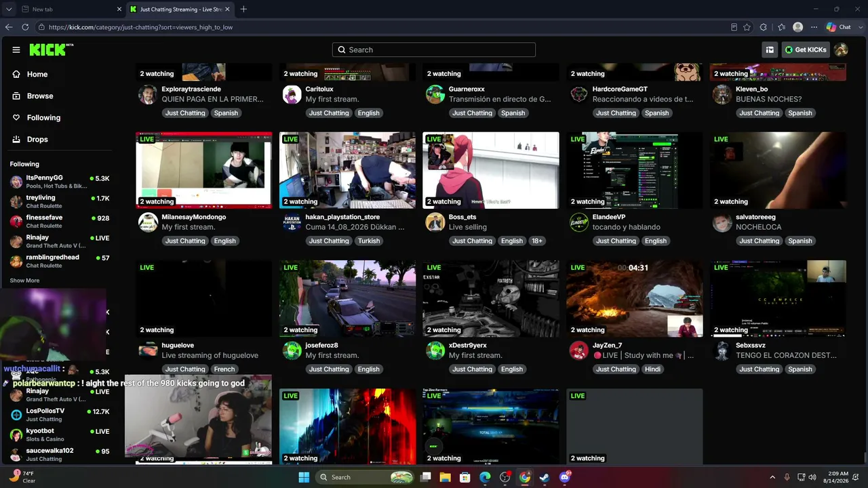This screenshot has width=868, height=488.
Task: Click the Windows taskbar search box
Action: (x=366, y=477)
